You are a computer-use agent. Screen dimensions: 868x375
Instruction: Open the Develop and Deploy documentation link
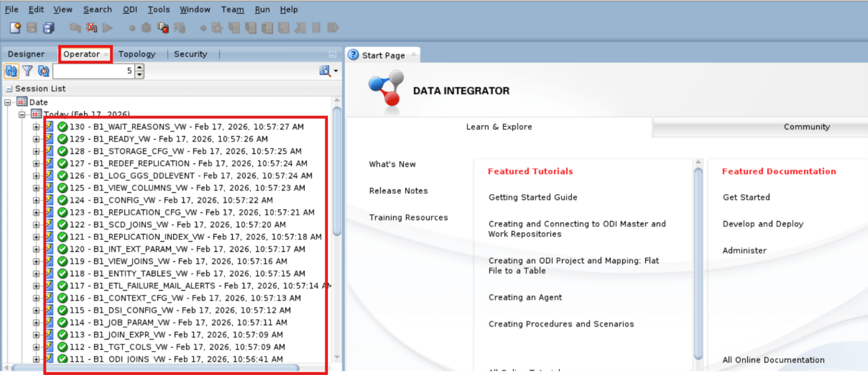(763, 224)
